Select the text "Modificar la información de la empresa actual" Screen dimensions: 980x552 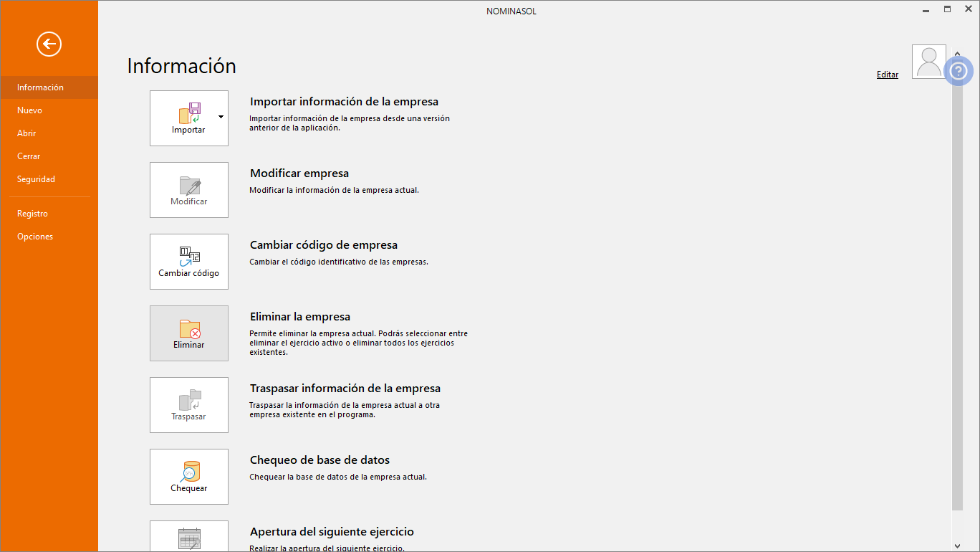[x=334, y=190]
